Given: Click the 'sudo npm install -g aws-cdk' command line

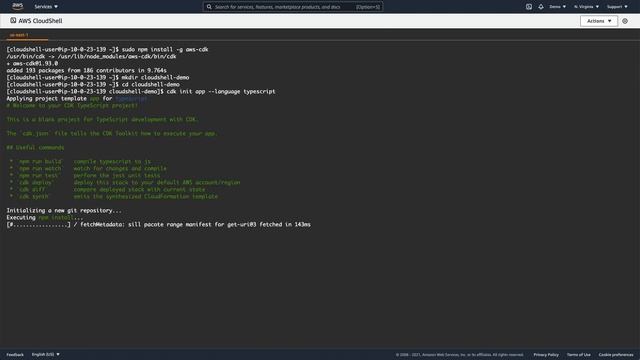Looking at the screenshot, I should coord(107,49).
